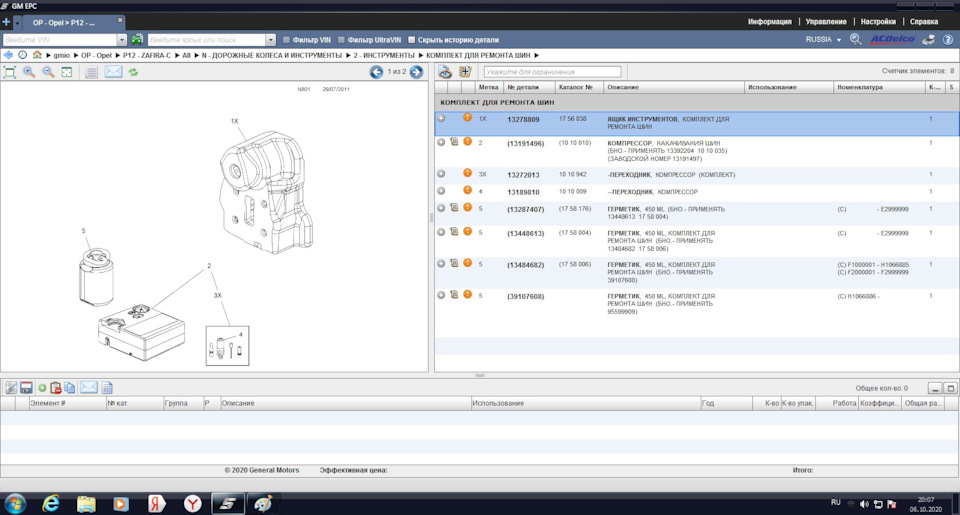Click the email envelope icon above the diagram
Image resolution: width=960 pixels, height=515 pixels.
click(113, 72)
